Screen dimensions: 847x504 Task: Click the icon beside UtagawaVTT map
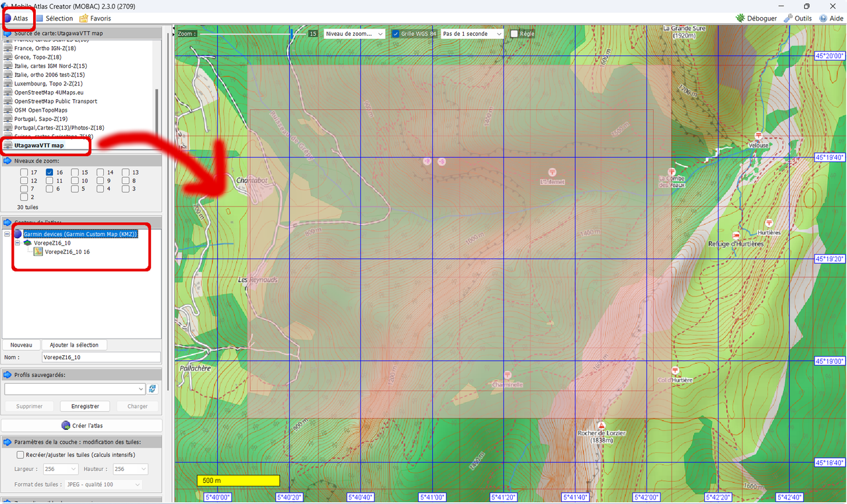(x=8, y=145)
